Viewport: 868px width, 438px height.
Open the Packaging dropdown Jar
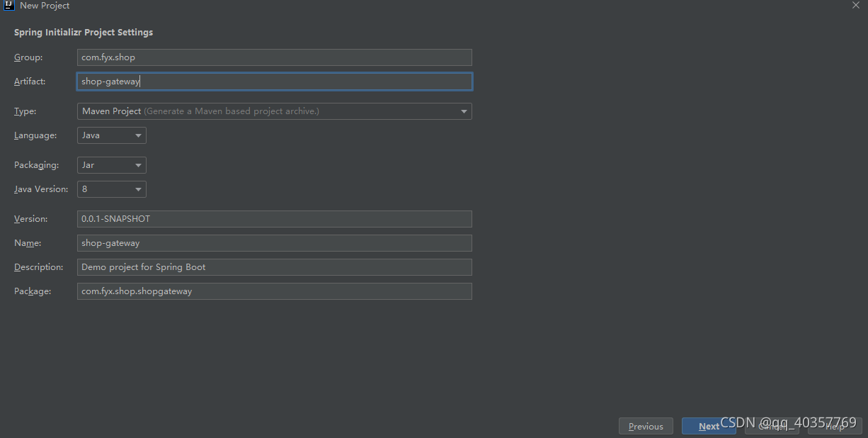tap(112, 165)
